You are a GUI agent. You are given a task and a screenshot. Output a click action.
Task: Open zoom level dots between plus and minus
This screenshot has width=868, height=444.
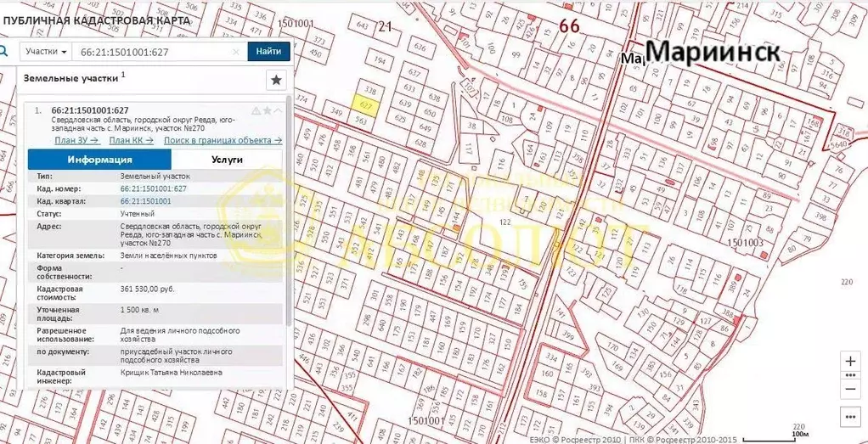850,374
